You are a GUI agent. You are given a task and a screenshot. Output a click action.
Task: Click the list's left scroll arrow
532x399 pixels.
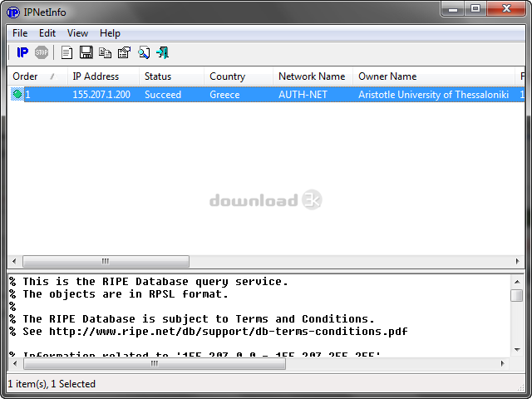[x=14, y=261]
